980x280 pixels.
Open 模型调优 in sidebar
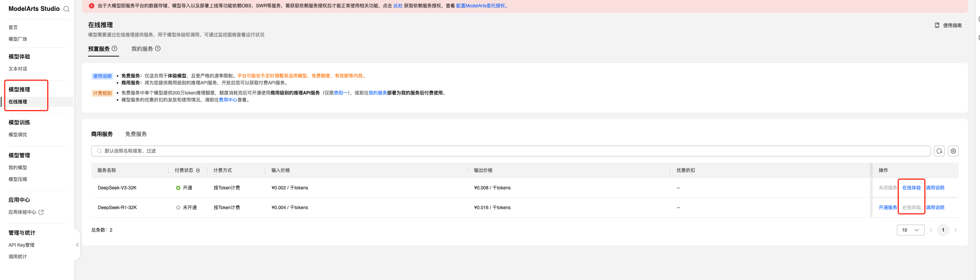(18, 135)
